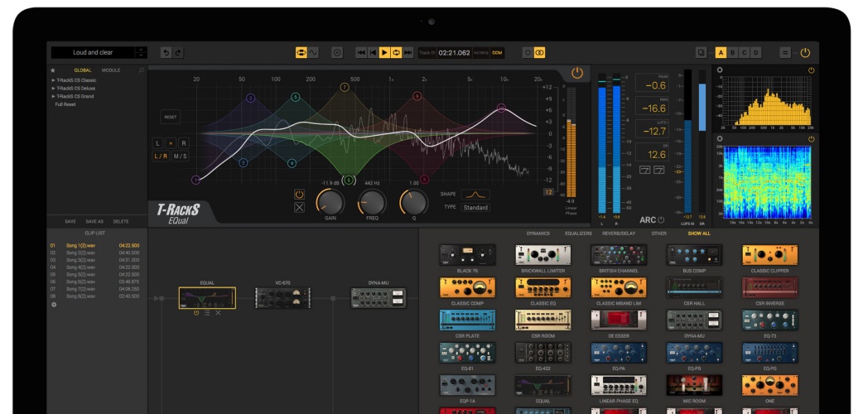Click the undo arrow in the top toolbar
868x414 pixels.
(x=166, y=52)
